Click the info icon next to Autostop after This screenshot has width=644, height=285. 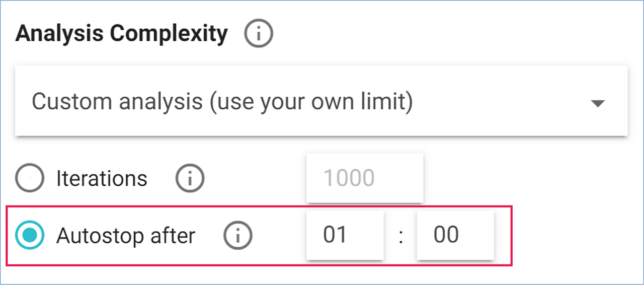[x=238, y=235]
